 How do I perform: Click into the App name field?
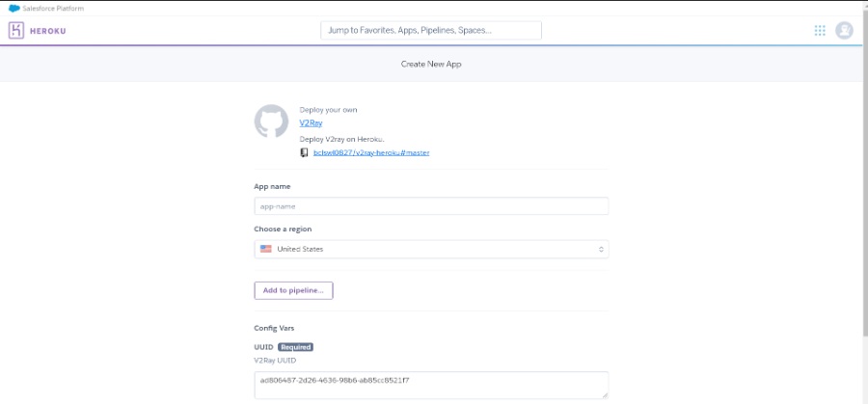click(430, 206)
